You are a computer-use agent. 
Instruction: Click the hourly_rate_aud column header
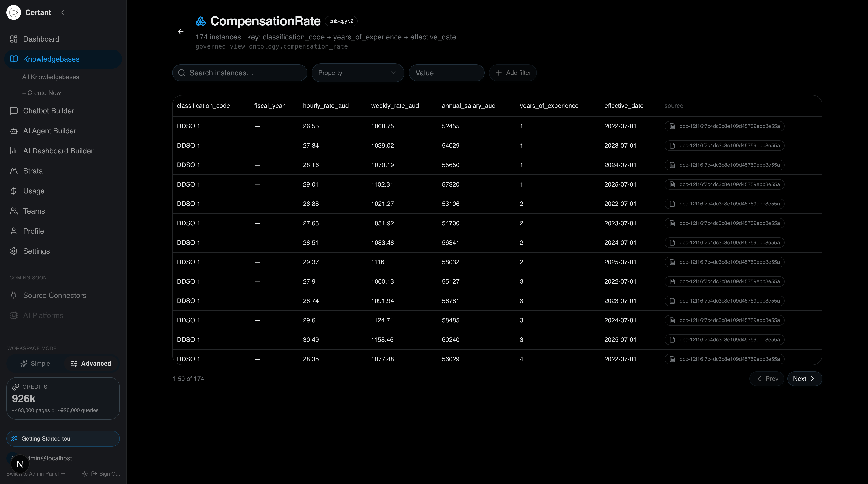point(325,106)
